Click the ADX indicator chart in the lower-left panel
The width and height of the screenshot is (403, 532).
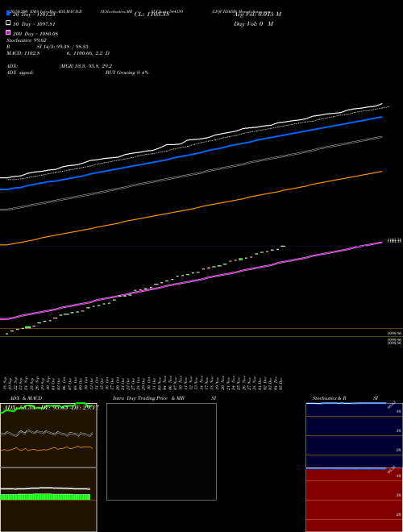click(x=48, y=435)
